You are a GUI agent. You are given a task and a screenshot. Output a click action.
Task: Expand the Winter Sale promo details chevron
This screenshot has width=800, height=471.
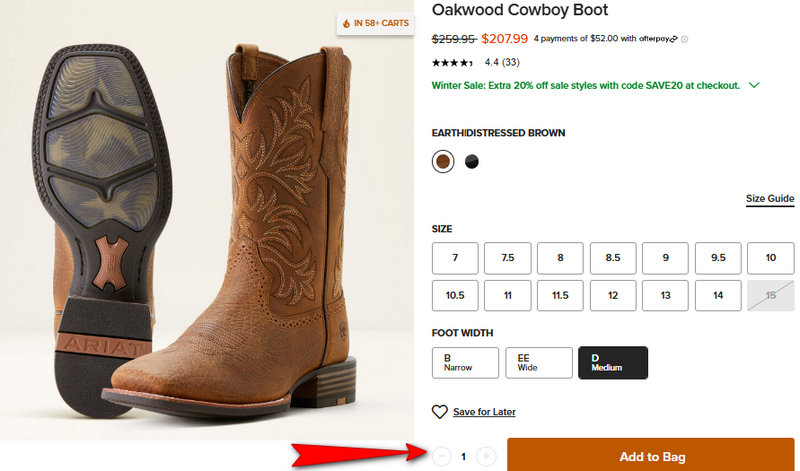[754, 86]
